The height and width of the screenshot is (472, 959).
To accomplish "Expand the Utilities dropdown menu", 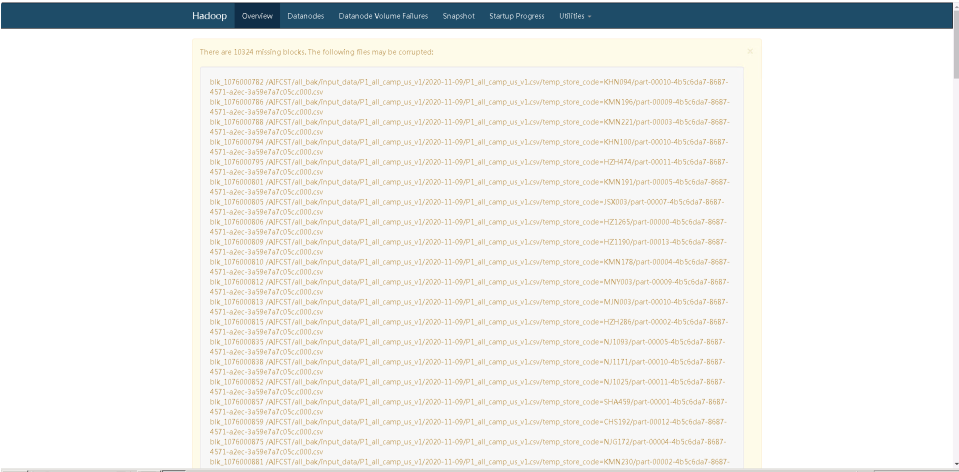I will tap(575, 16).
